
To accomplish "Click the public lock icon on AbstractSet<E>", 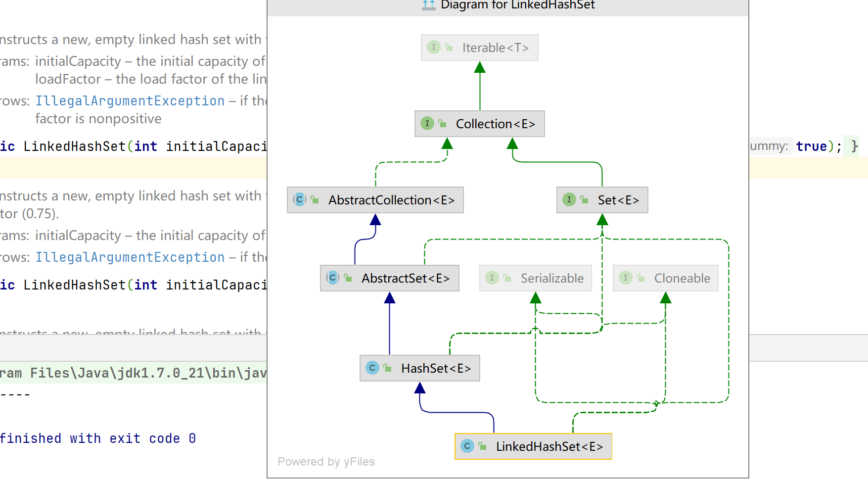I will (x=348, y=278).
